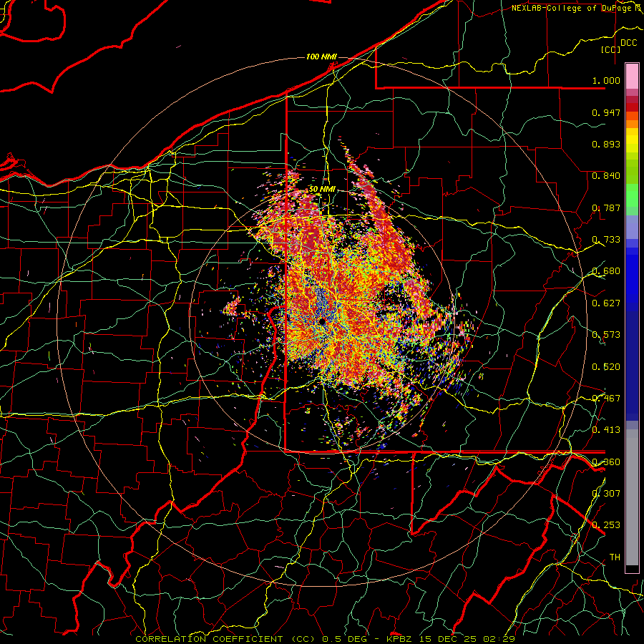Select the 0.360 scale value
Viewport: 644px width, 644px height.
coord(606,462)
